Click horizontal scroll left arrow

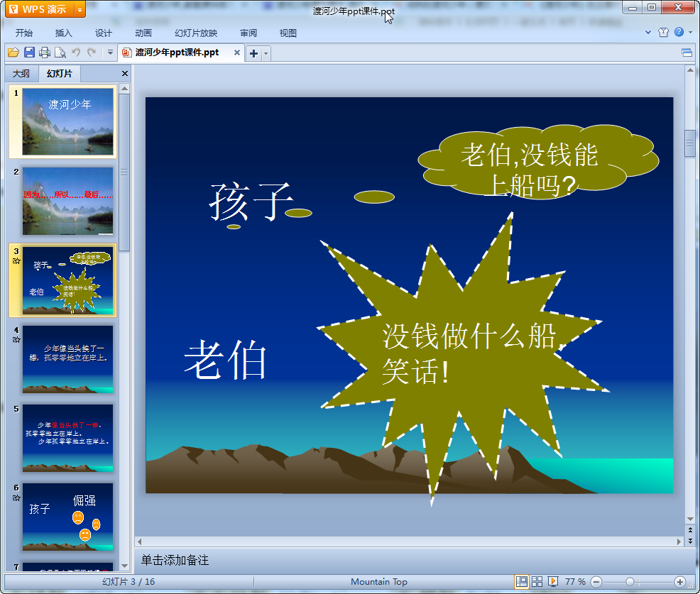140,541
